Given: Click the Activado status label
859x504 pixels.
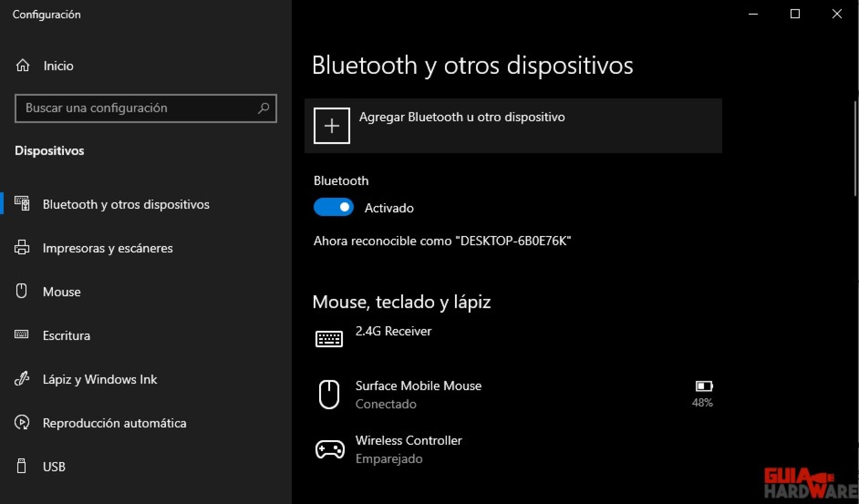Looking at the screenshot, I should pyautogui.click(x=389, y=208).
